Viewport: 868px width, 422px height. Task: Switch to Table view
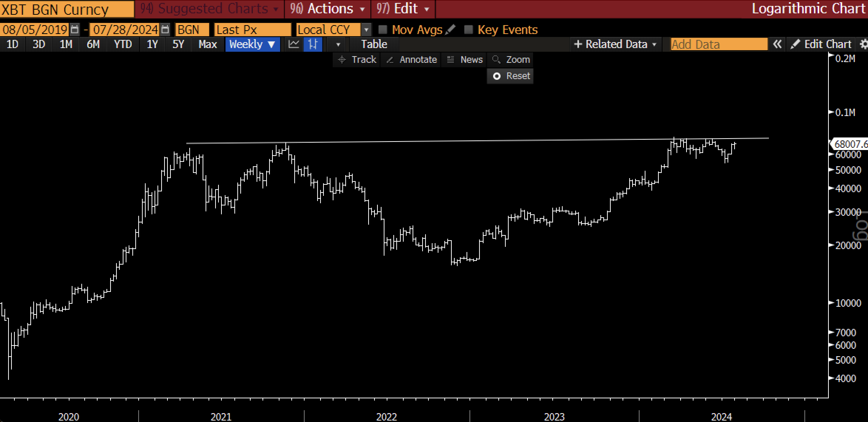[374, 44]
